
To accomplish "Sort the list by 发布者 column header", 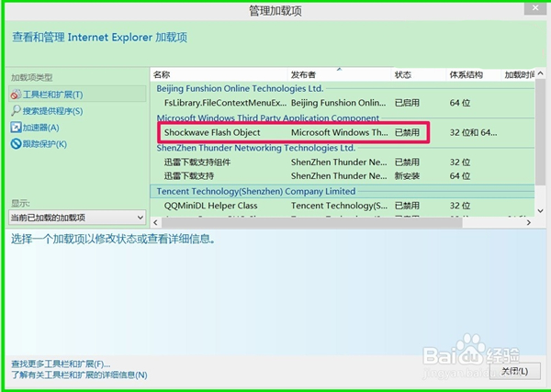I will (339, 74).
